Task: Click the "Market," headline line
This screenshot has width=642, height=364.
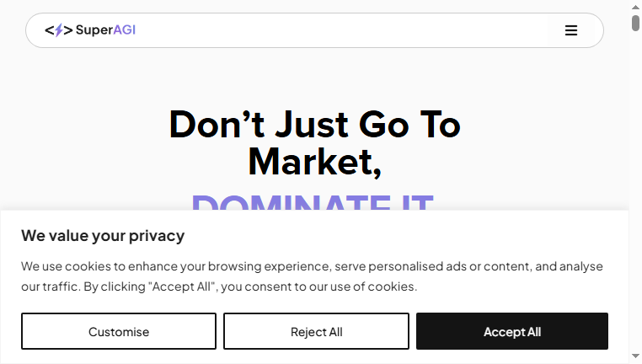Action: coord(315,162)
